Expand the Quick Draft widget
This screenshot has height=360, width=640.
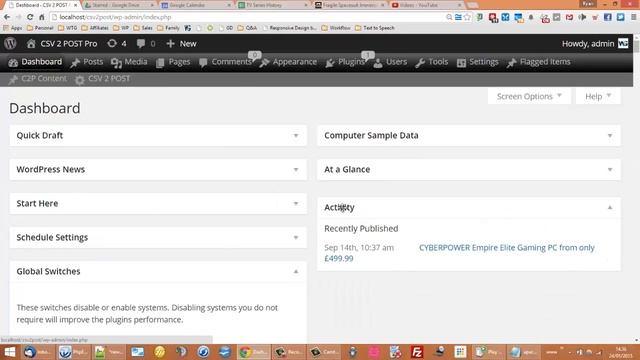(296, 136)
